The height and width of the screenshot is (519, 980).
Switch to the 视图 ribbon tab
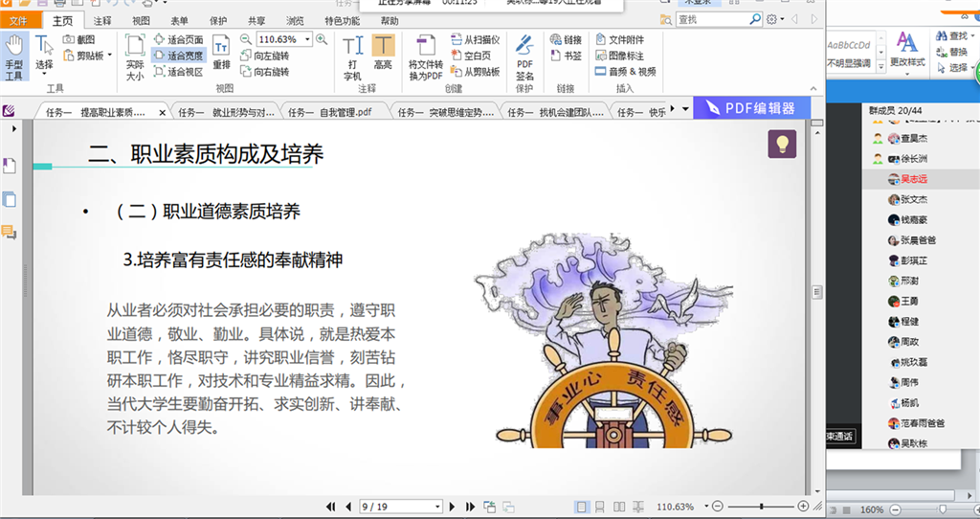tap(141, 21)
